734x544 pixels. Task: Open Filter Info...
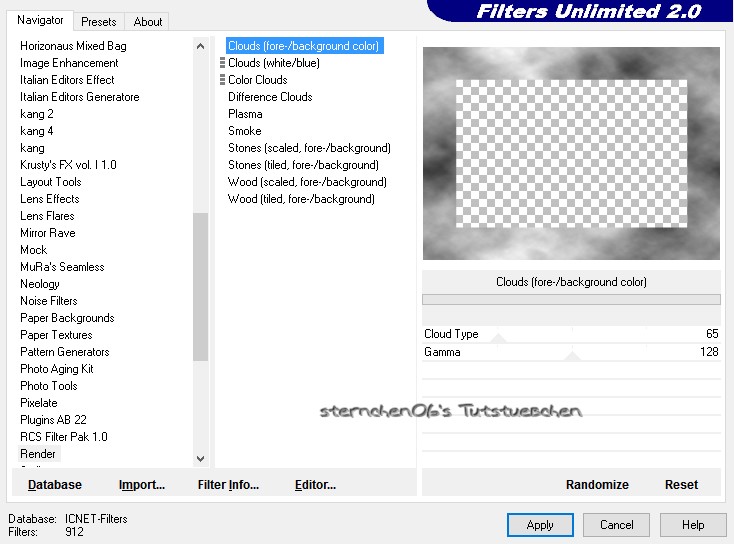tap(228, 485)
